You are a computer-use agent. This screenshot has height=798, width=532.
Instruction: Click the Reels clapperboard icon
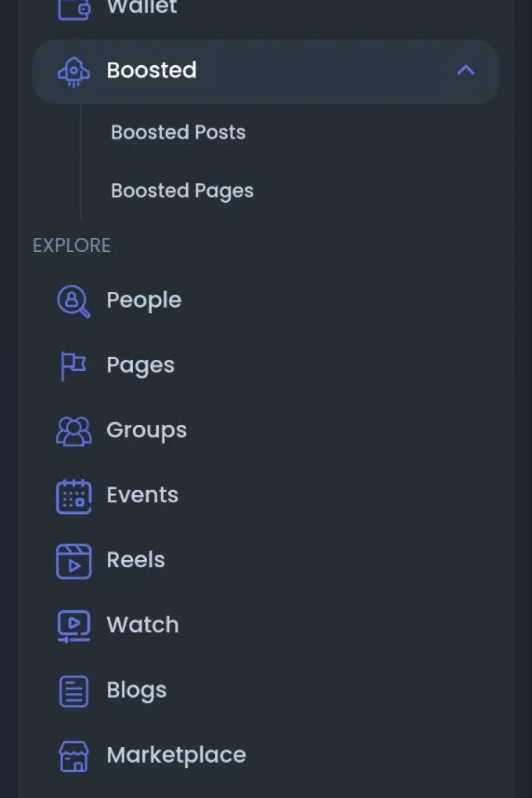(x=73, y=561)
